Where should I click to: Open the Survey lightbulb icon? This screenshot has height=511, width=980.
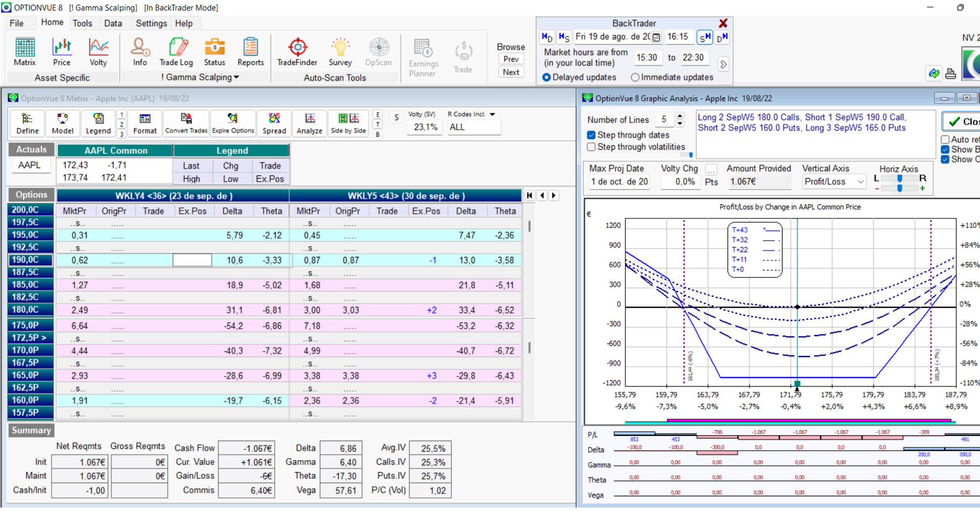340,51
